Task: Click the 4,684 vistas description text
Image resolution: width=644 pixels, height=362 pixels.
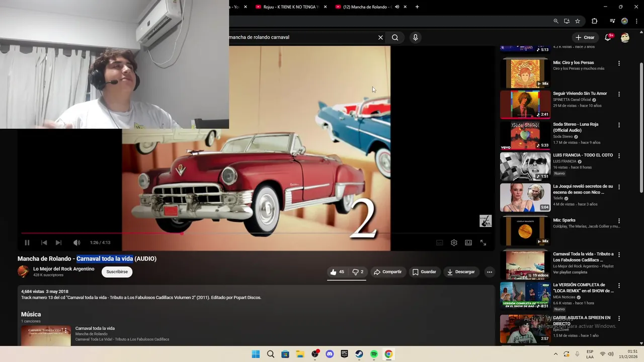Action: (32, 292)
